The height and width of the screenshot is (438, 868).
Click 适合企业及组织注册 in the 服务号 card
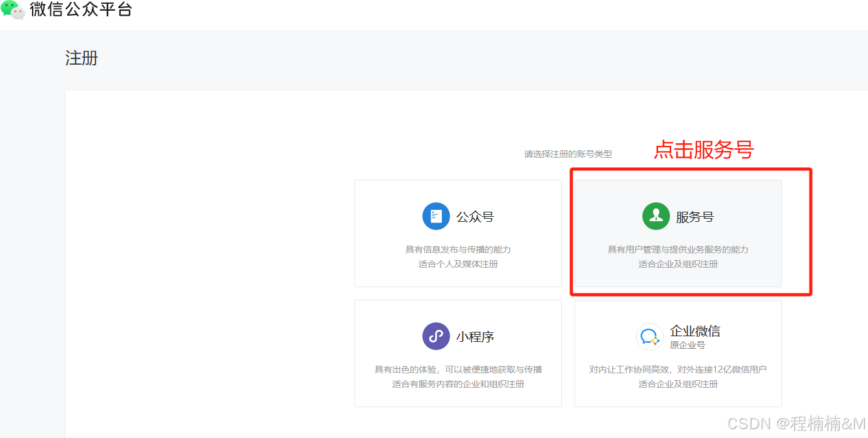coord(678,264)
